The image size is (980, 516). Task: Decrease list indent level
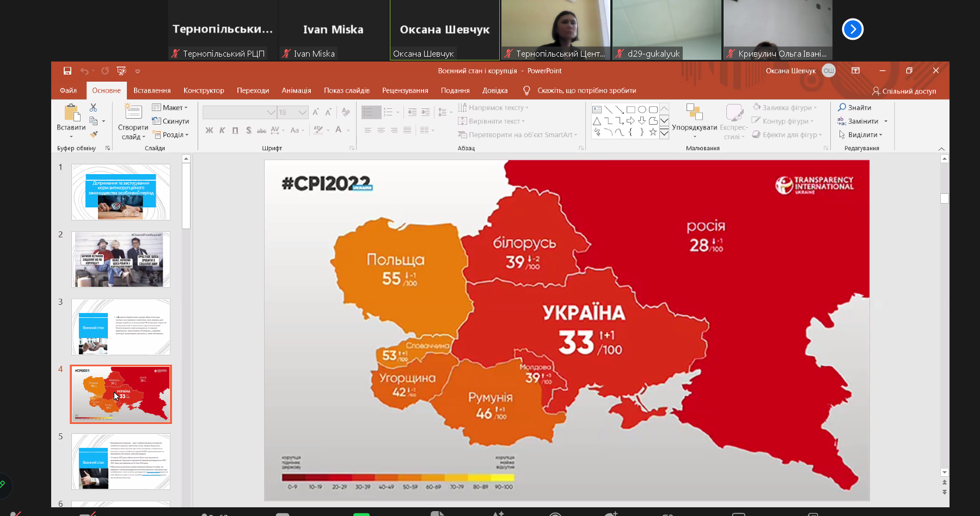pyautogui.click(x=412, y=112)
